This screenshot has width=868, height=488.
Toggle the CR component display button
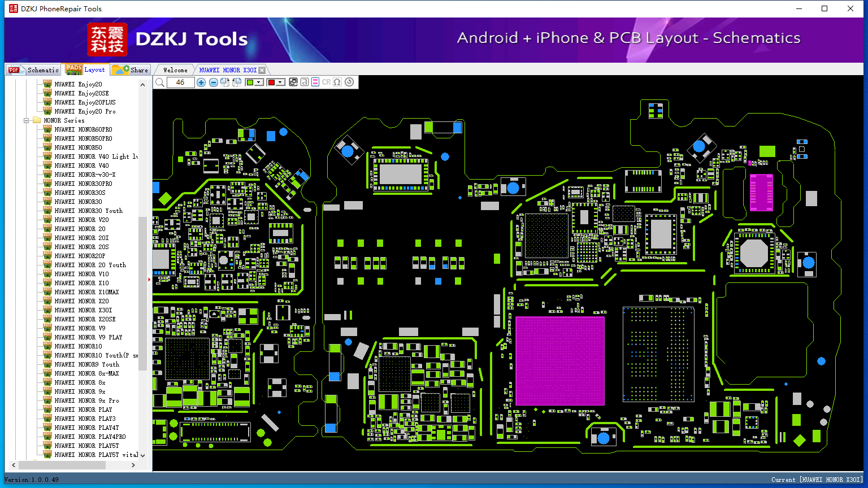tap(326, 82)
